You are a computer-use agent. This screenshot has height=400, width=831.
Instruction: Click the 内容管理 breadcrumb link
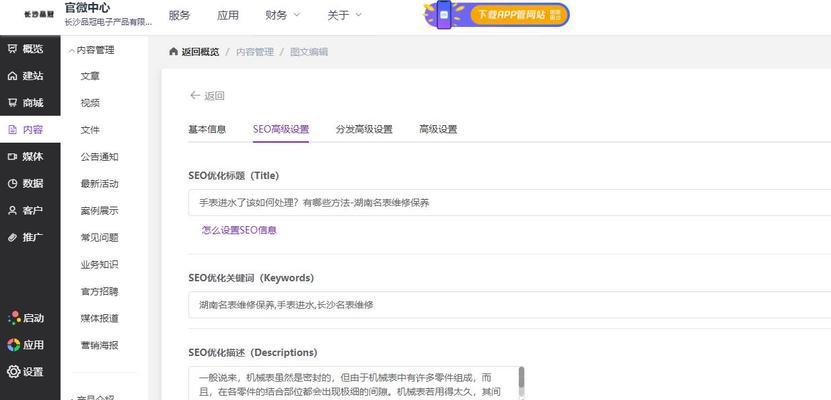(255, 52)
